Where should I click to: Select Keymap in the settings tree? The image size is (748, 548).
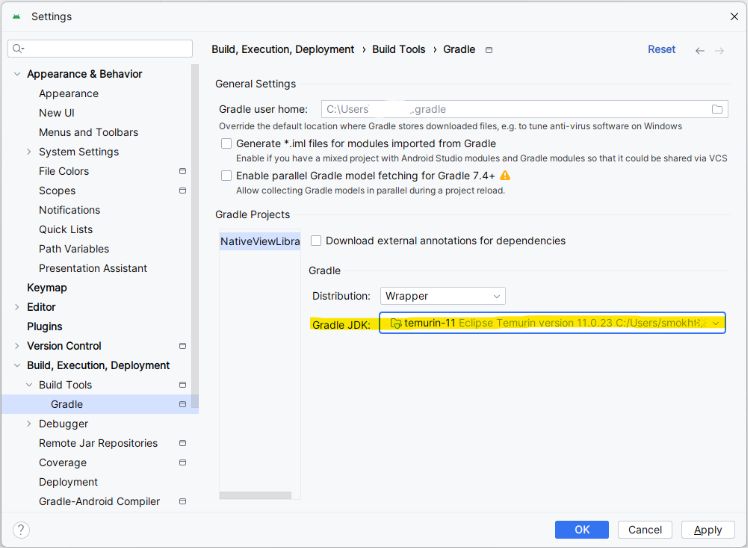[47, 288]
